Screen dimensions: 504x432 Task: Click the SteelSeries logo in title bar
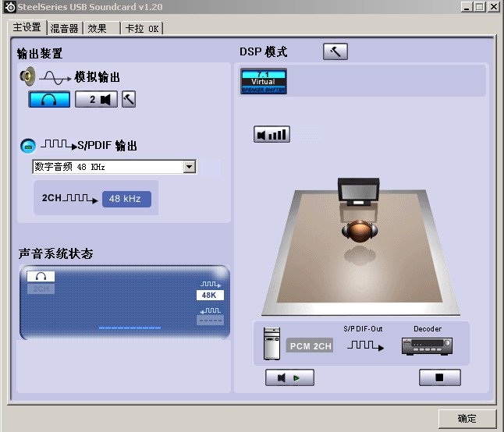tap(10, 7)
